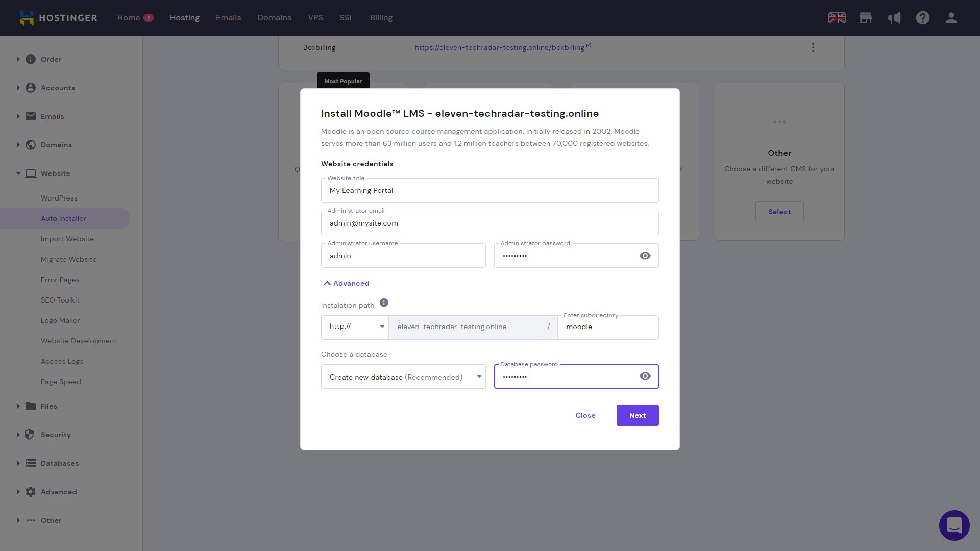Viewport: 980px width, 551px height.
Task: Open Auto Installer in the sidebar
Action: [x=63, y=218]
